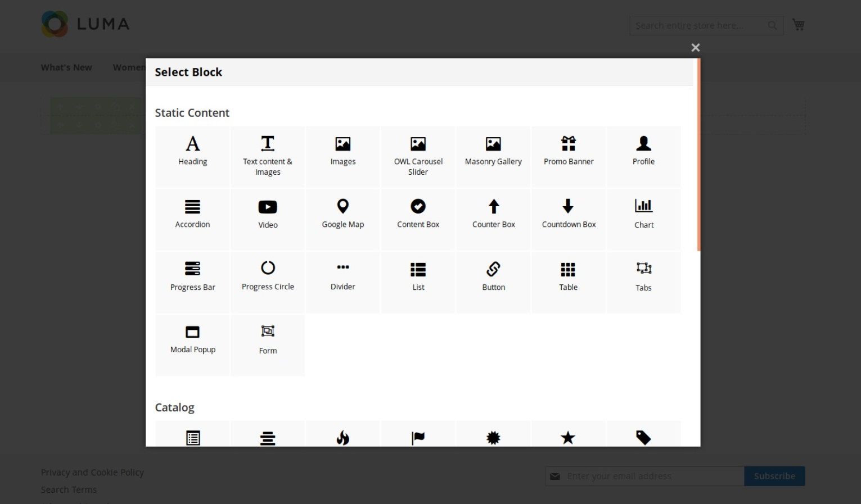Select the Chart block
The image size is (861, 504).
pos(643,215)
